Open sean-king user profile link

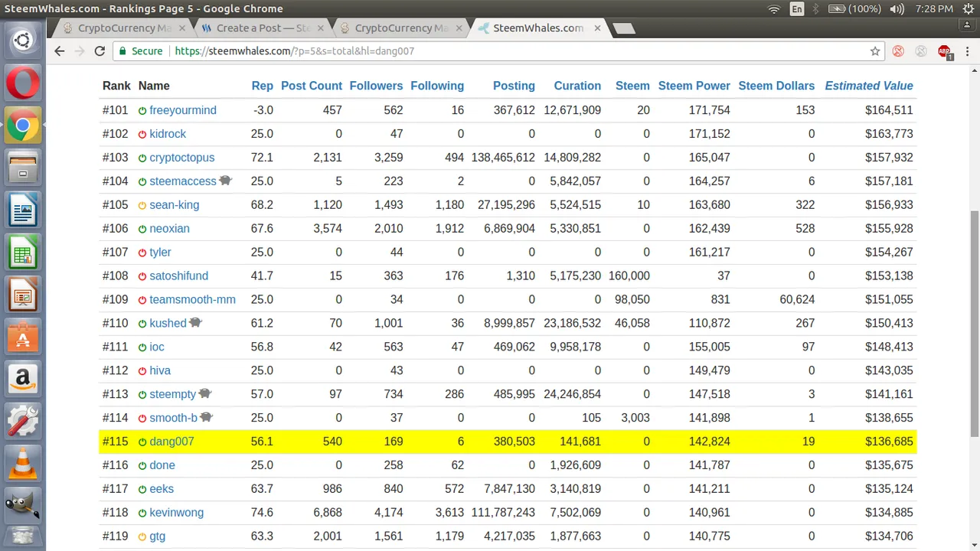(174, 205)
